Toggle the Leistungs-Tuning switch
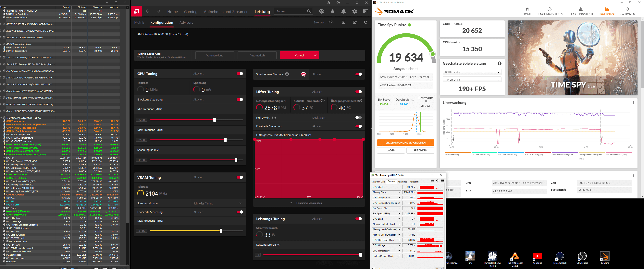This screenshot has width=644, height=269. (x=358, y=219)
